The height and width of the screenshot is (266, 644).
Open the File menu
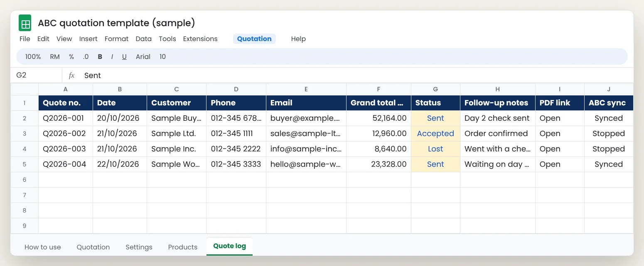point(25,39)
